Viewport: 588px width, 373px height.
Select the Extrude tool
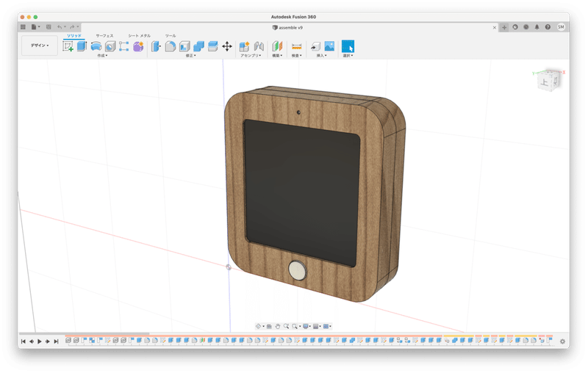point(82,46)
